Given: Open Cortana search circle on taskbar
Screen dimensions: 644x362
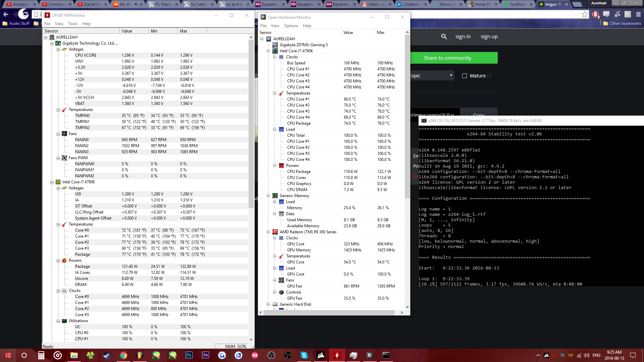Looking at the screenshot, I should pyautogui.click(x=24, y=355).
